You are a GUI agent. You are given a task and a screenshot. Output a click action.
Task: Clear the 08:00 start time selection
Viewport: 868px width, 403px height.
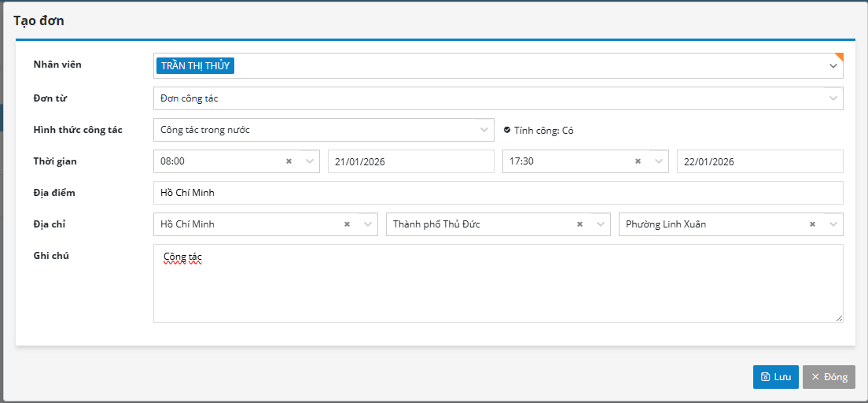(x=289, y=161)
